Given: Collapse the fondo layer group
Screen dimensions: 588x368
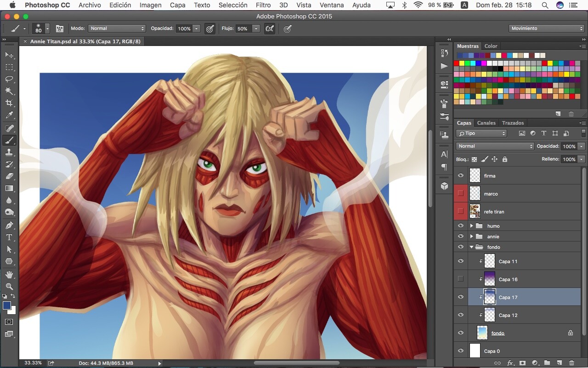Looking at the screenshot, I should [472, 247].
